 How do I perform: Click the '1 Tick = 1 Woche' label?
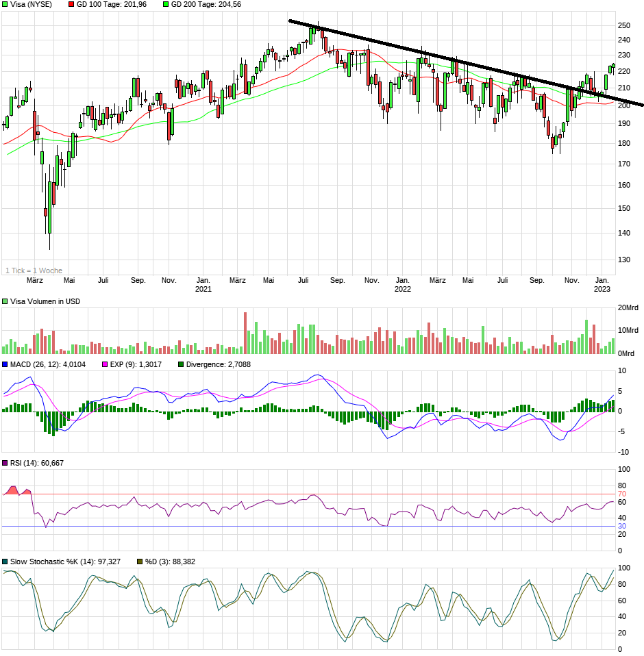[34, 270]
